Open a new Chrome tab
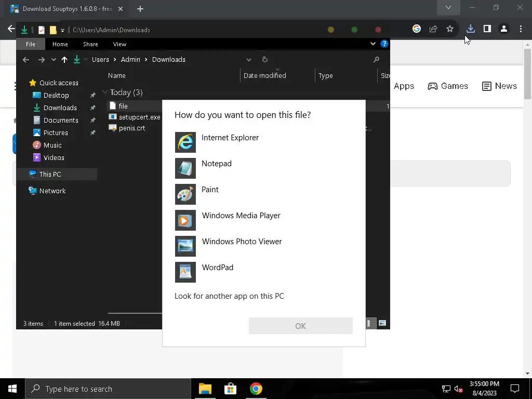Screen dimensions: 532x399 pos(140,9)
